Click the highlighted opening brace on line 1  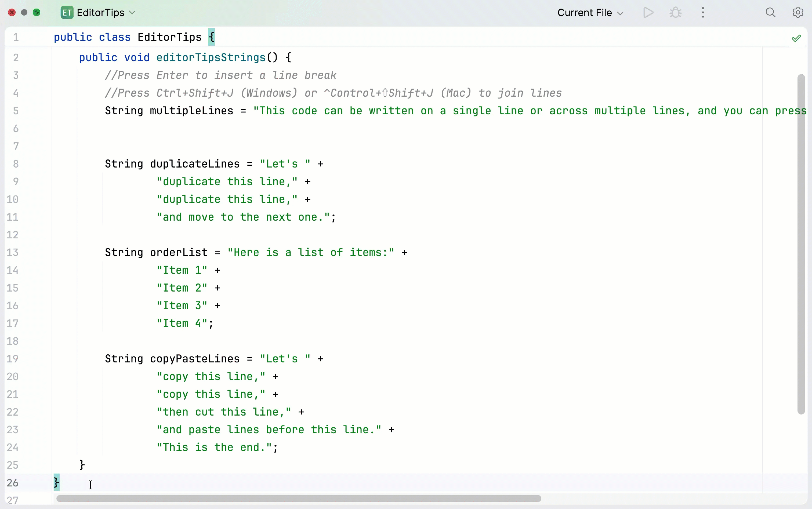[211, 37]
